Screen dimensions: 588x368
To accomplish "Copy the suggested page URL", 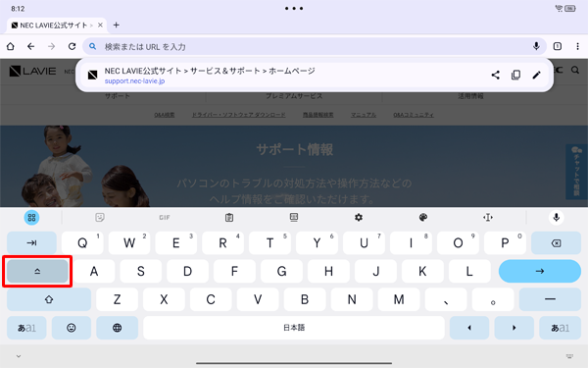I will (x=516, y=75).
